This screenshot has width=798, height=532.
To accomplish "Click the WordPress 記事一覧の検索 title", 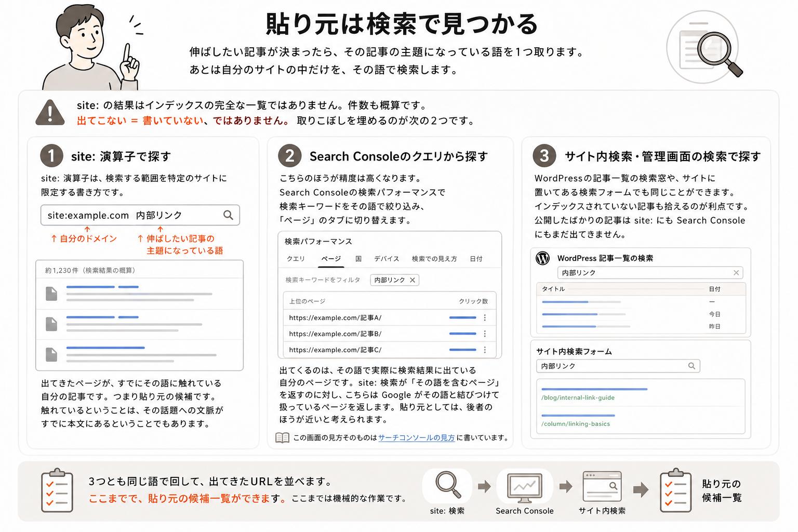I will click(605, 258).
